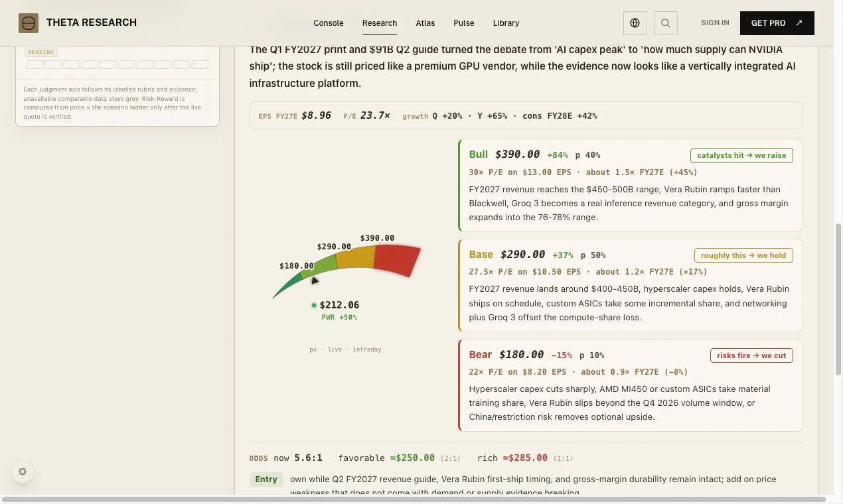The height and width of the screenshot is (504, 843).
Task: Click the gauge pointer arrow marker
Action: (315, 281)
